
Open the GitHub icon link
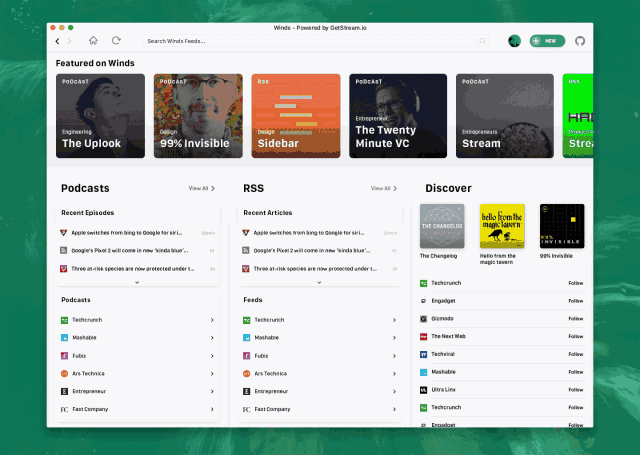(580, 41)
